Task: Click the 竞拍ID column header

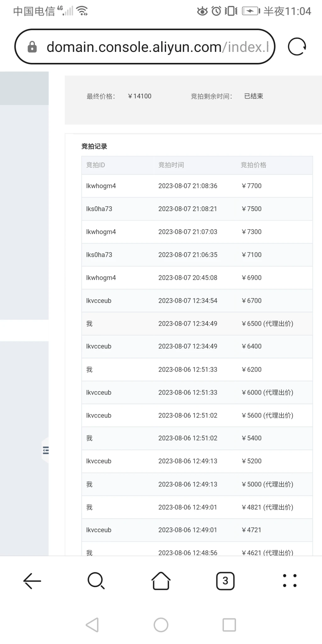Action: tap(96, 165)
